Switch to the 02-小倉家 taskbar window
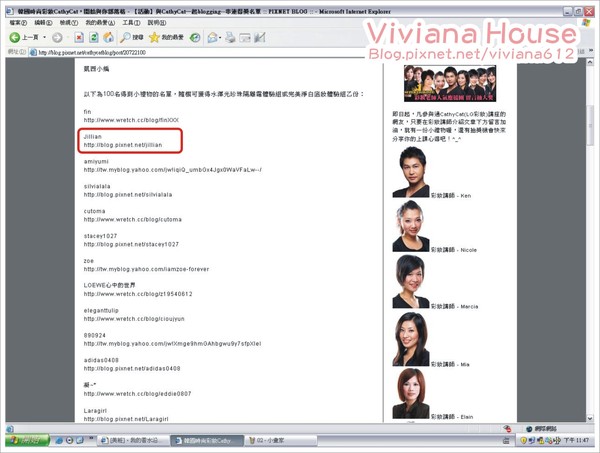The width and height of the screenshot is (600, 453). 280,441
